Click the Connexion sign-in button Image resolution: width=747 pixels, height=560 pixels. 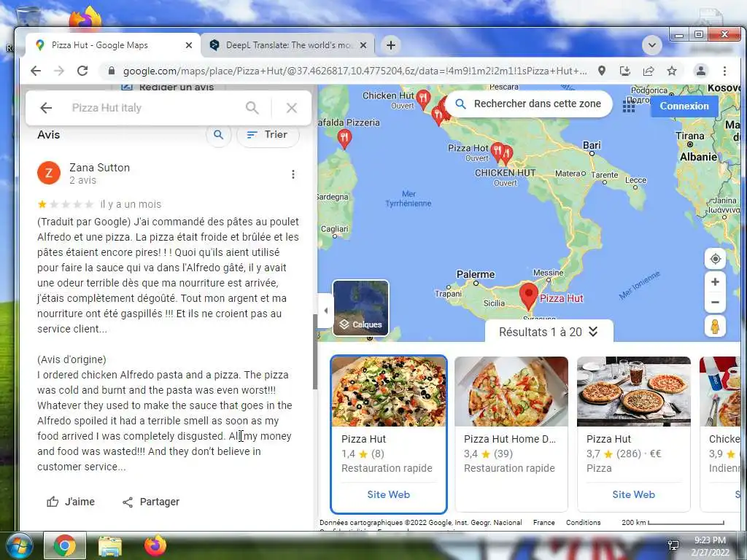pyautogui.click(x=684, y=106)
